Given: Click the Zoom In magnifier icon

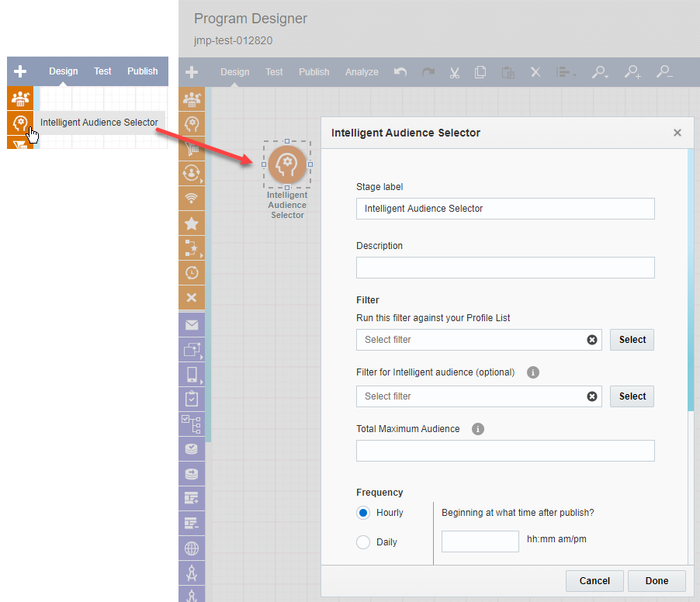Looking at the screenshot, I should point(632,72).
